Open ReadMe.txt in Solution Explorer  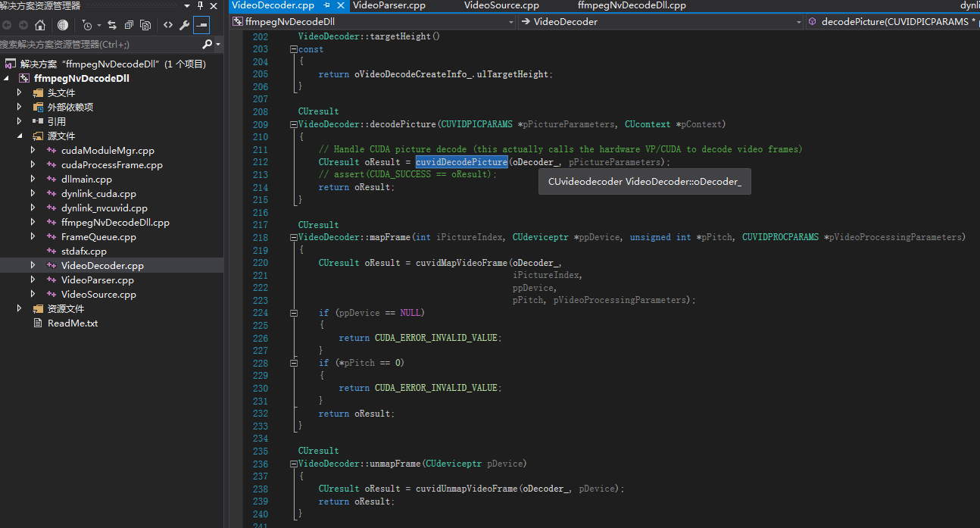pyautogui.click(x=73, y=323)
